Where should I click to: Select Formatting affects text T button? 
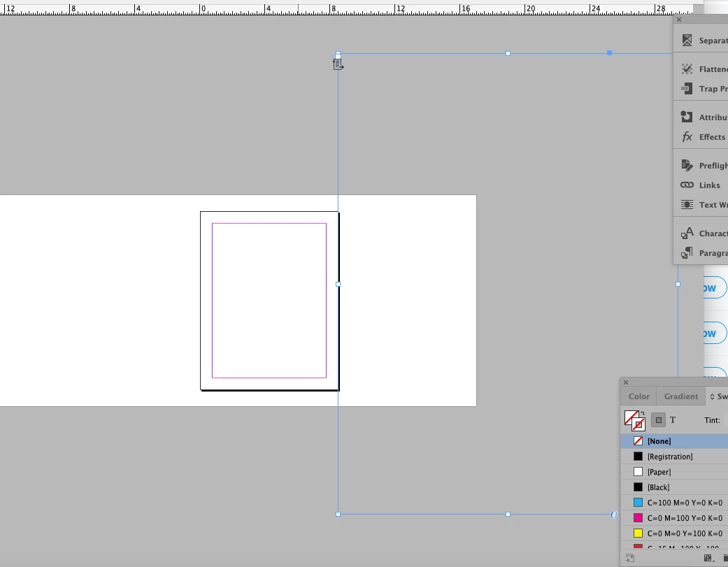pyautogui.click(x=673, y=420)
